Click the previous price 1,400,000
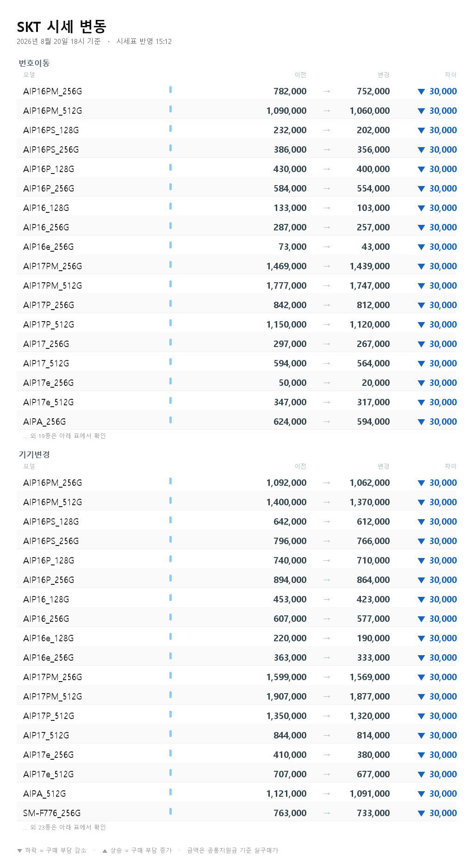The height and width of the screenshot is (868, 472). tap(286, 502)
